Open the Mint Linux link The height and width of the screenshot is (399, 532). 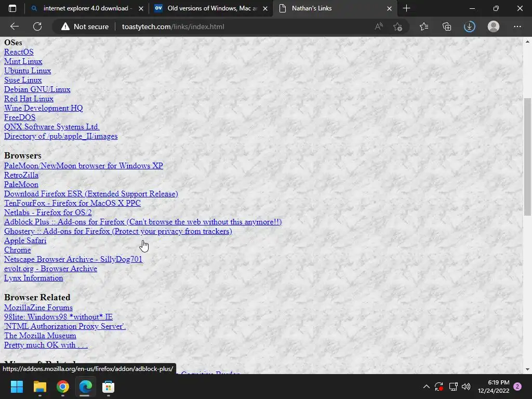(x=23, y=61)
